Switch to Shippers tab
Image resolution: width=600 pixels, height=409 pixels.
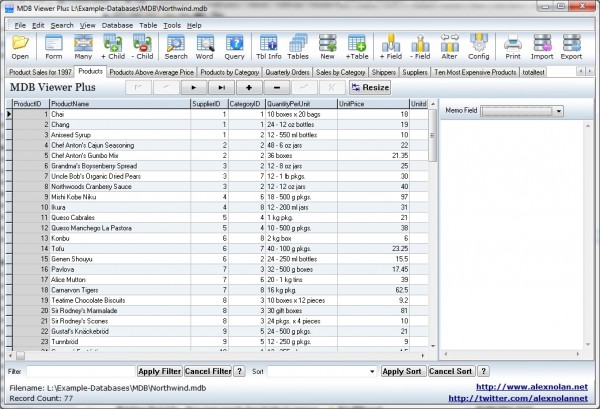click(384, 72)
